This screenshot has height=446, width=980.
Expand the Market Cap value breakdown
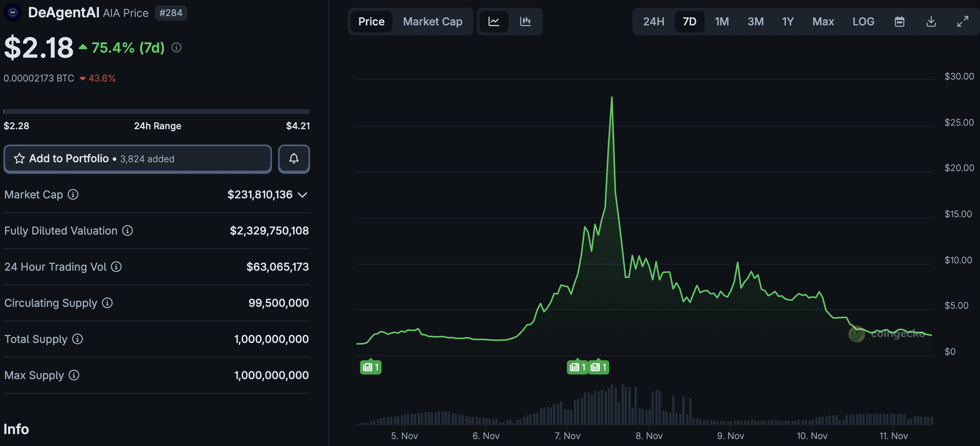point(302,195)
